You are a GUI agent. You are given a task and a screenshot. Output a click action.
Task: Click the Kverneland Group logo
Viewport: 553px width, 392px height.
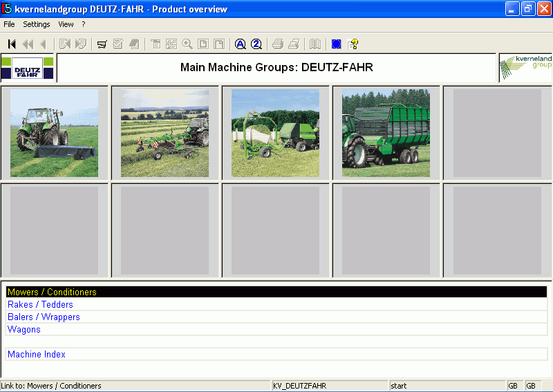coord(525,68)
